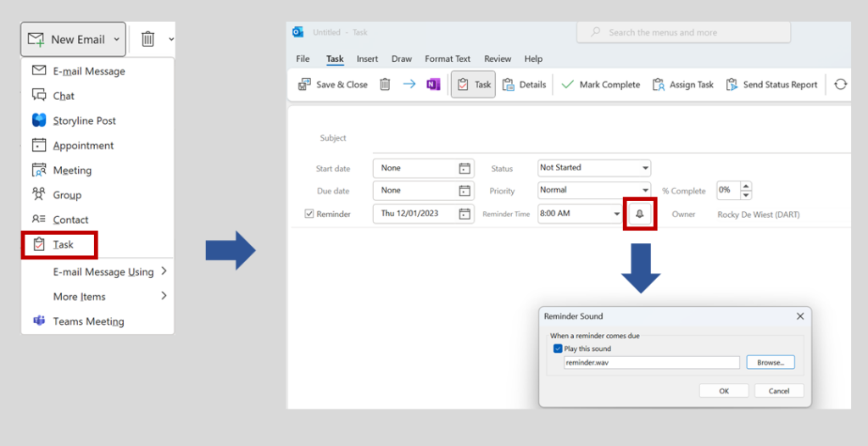Toggle Play this sound checkbox
This screenshot has height=446, width=868.
tap(558, 348)
